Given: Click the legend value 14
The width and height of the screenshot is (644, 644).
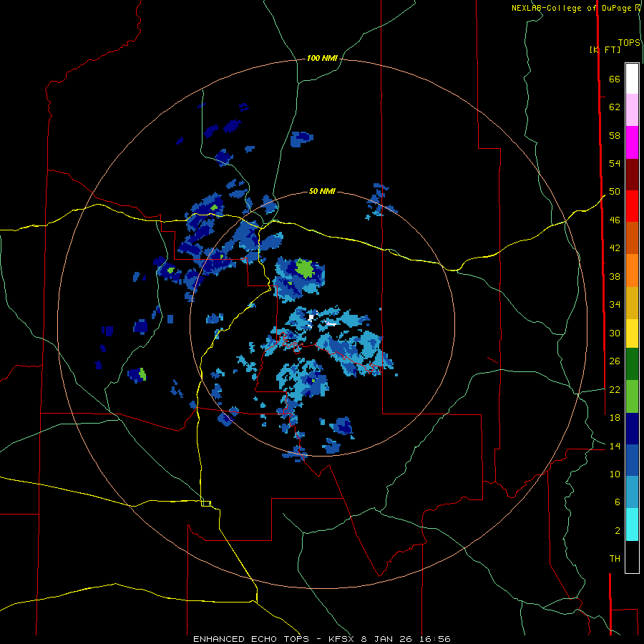Looking at the screenshot, I should 615,447.
